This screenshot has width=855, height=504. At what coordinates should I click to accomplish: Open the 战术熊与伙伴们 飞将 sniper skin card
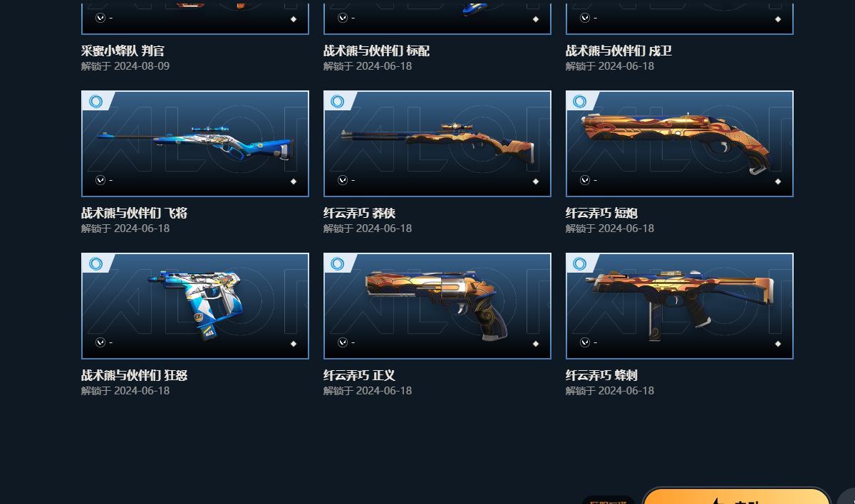[x=195, y=144]
